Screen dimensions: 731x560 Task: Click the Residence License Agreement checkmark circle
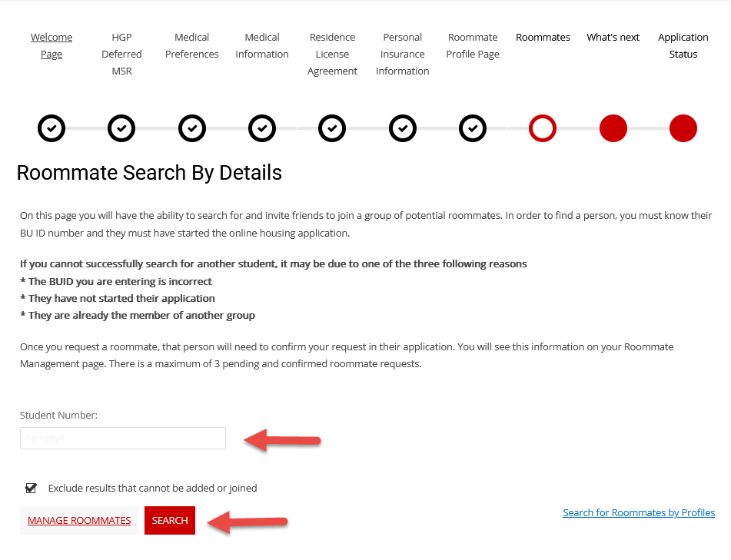coord(332,128)
